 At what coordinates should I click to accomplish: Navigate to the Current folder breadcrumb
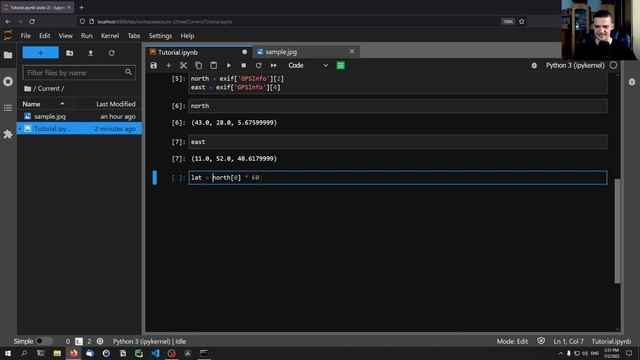point(49,89)
